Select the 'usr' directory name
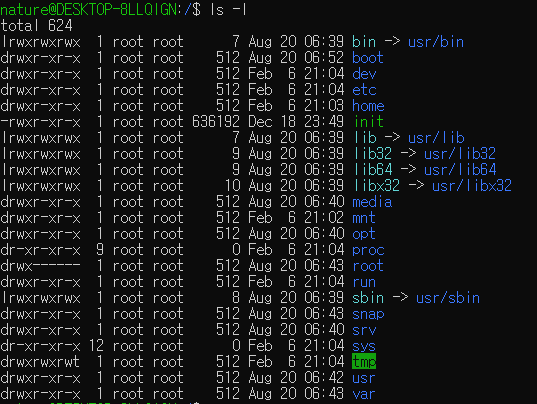Screen dimensions: 537x404 point(364,378)
